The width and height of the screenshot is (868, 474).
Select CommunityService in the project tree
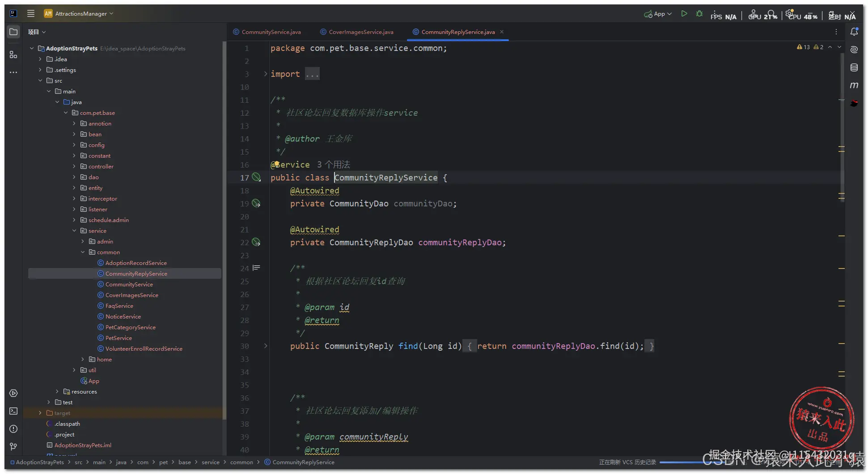pyautogui.click(x=129, y=284)
